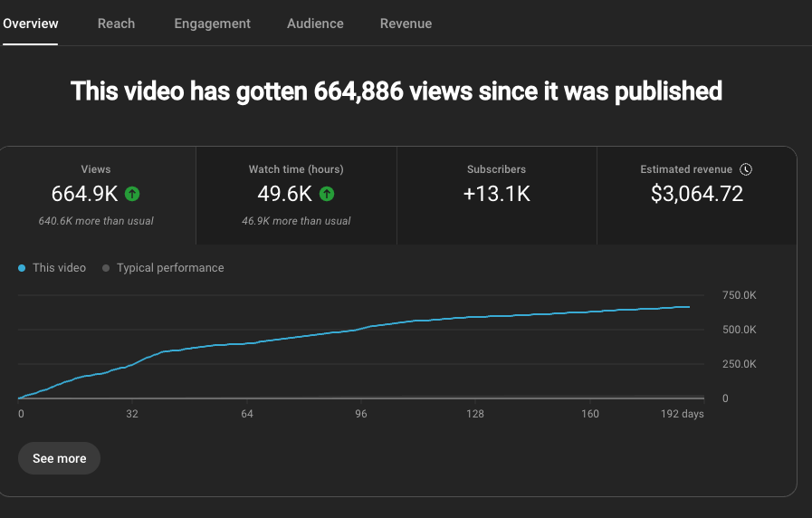Click the headline showing 664,886 views

(396, 91)
